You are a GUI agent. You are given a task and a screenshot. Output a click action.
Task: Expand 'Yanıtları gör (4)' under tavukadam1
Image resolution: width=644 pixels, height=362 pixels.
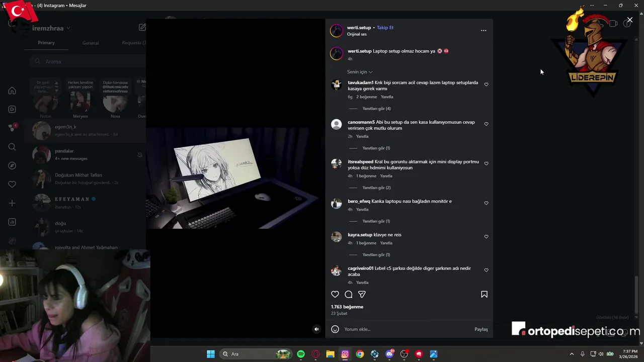376,109
